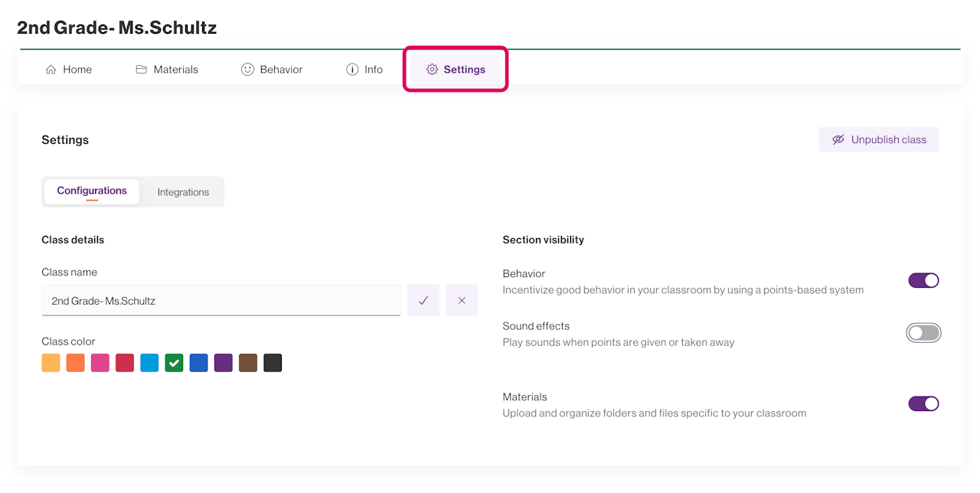Click the X to cancel name edit

[462, 301]
